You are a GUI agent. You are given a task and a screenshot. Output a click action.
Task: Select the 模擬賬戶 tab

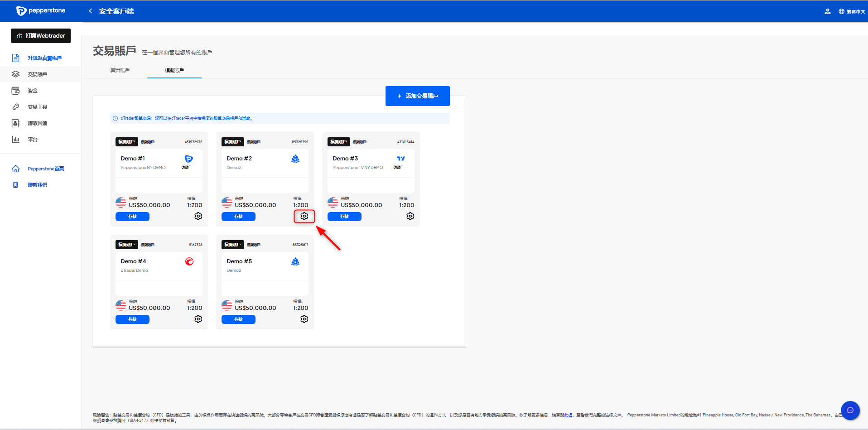point(174,70)
